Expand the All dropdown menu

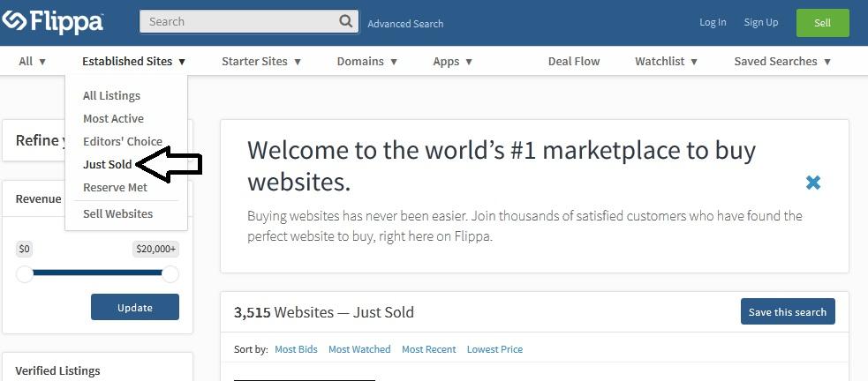(33, 62)
